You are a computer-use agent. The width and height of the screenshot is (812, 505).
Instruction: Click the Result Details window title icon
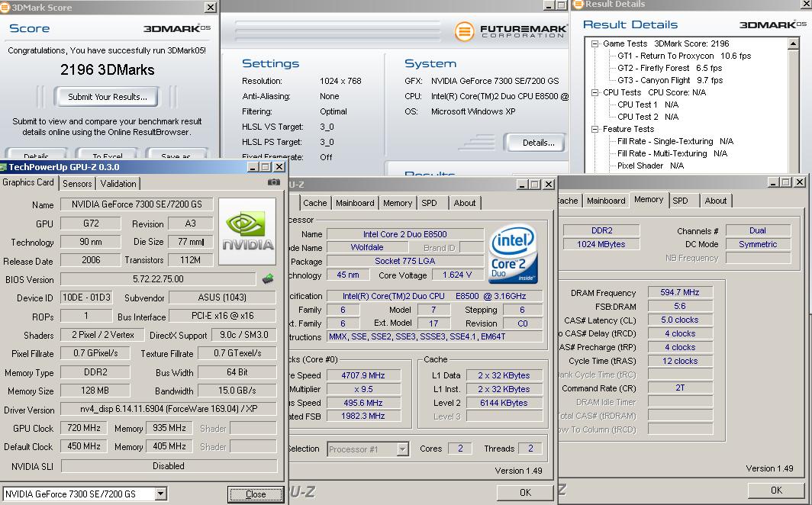(578, 4)
